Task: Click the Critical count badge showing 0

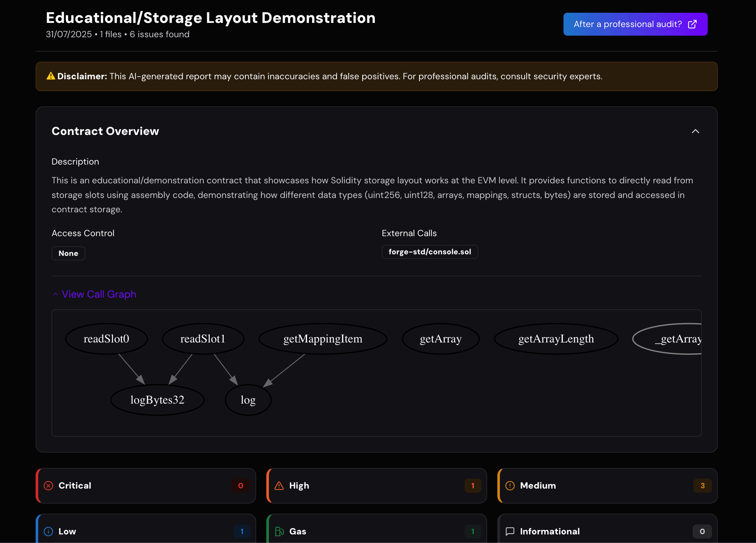Action: (241, 486)
